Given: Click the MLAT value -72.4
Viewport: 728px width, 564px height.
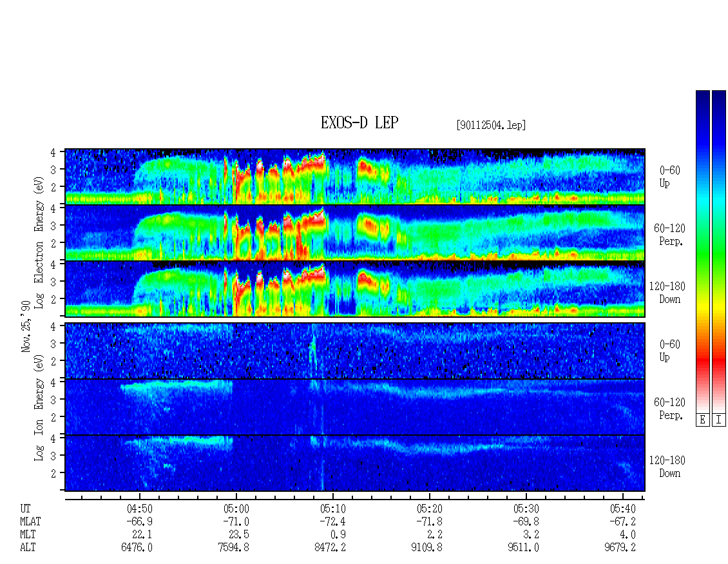Looking at the screenshot, I should pyautogui.click(x=332, y=521).
